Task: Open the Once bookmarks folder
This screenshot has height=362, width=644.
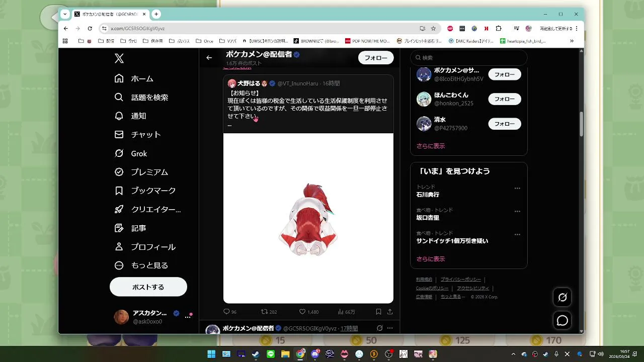Action: coord(204,41)
